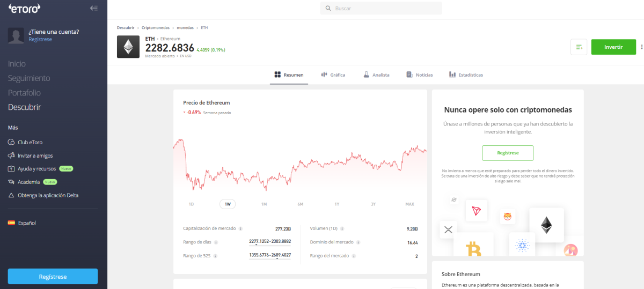The height and width of the screenshot is (289, 644).
Task: Click the 2282.6836 price value
Action: coord(170,48)
